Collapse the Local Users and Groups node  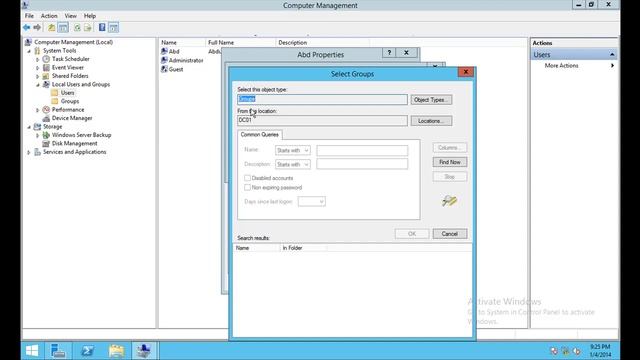(x=38, y=85)
